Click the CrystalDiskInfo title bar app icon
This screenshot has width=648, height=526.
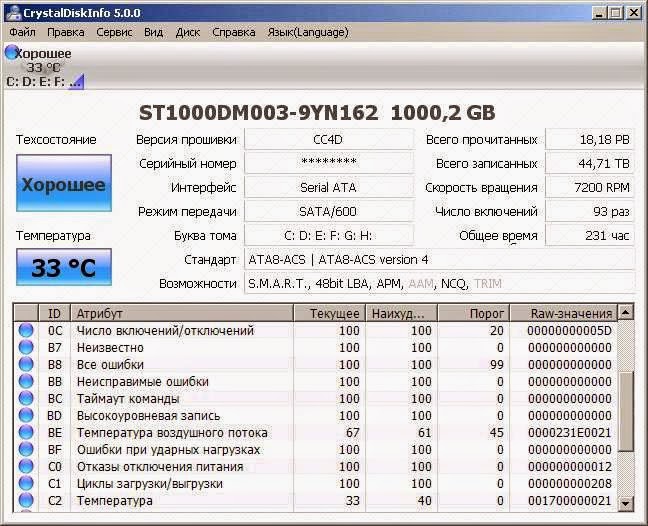tap(13, 12)
